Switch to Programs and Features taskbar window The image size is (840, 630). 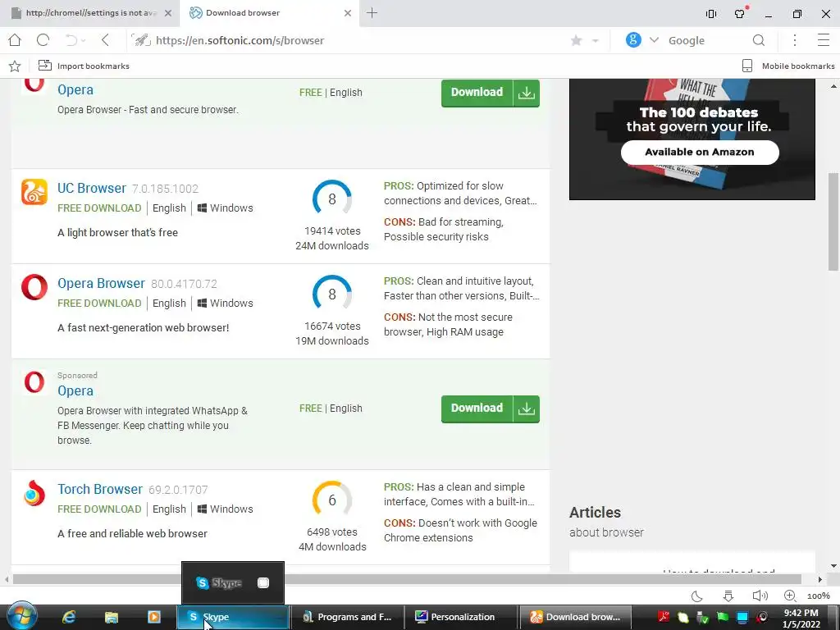point(347,617)
